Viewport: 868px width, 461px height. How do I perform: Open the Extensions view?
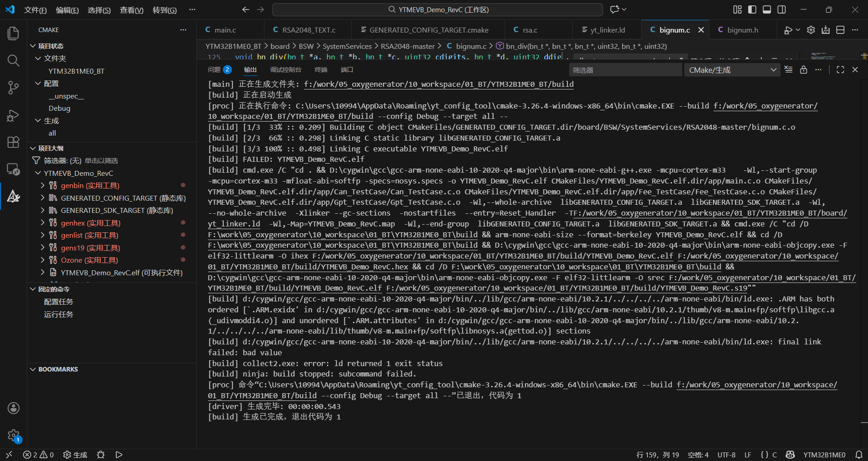(x=14, y=142)
